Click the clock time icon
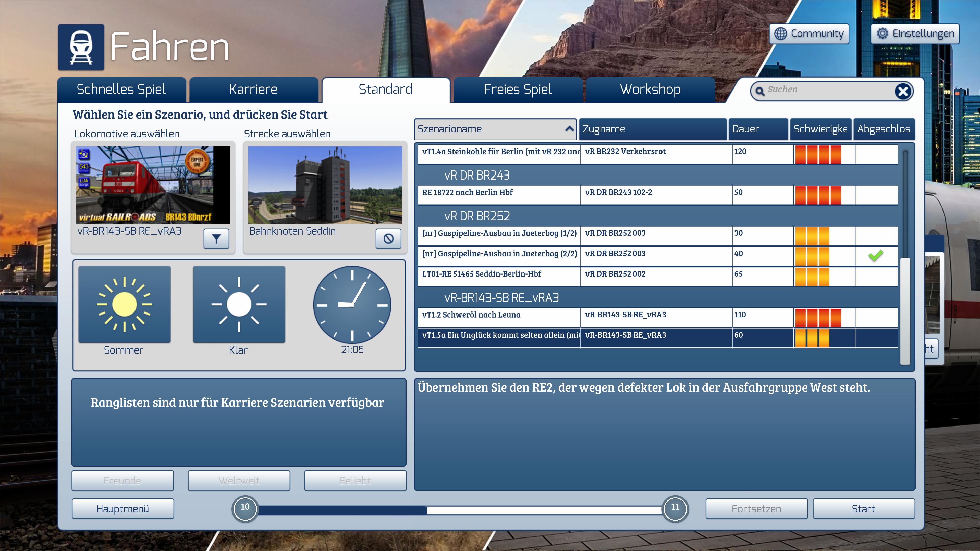This screenshot has height=551, width=980. coord(352,305)
